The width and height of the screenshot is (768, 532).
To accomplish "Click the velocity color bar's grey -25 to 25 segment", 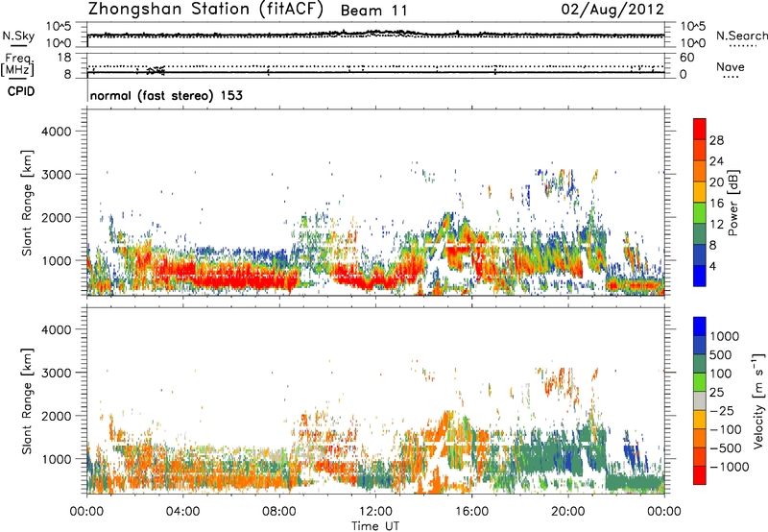I will (700, 401).
